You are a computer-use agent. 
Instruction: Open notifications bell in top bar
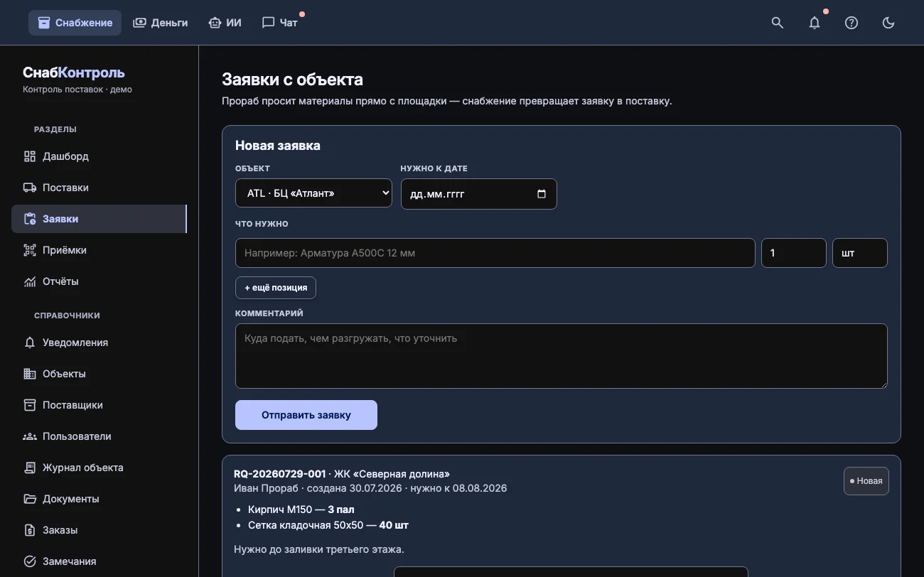pyautogui.click(x=815, y=23)
